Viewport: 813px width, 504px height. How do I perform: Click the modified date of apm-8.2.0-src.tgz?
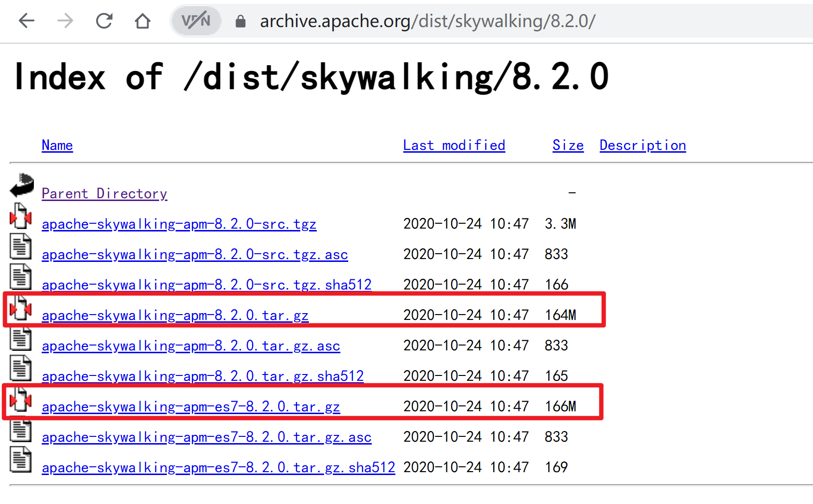[466, 224]
